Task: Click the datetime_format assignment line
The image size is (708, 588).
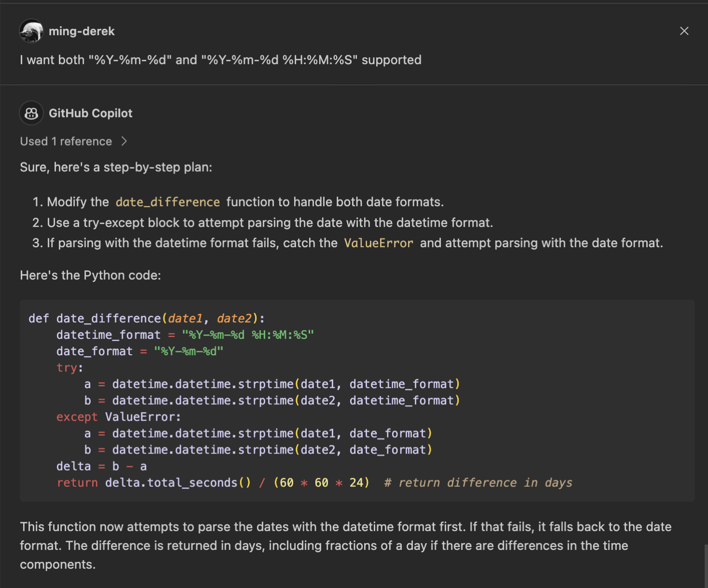Action: (185, 335)
